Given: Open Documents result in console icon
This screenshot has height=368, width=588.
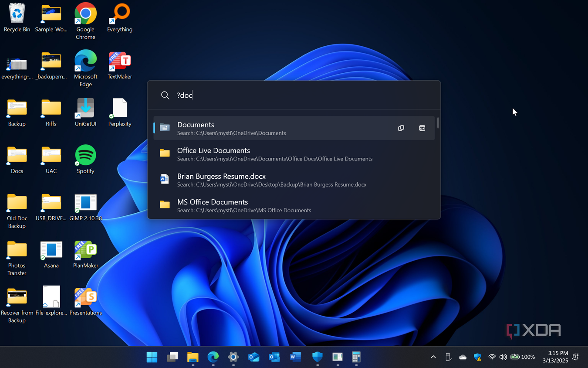Looking at the screenshot, I should (x=422, y=128).
